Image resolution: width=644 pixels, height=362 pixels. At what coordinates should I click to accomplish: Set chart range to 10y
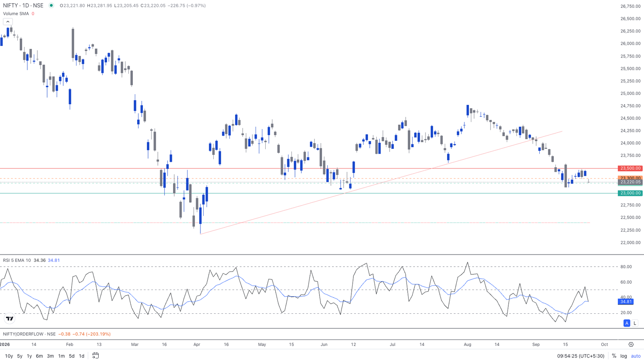click(x=9, y=356)
